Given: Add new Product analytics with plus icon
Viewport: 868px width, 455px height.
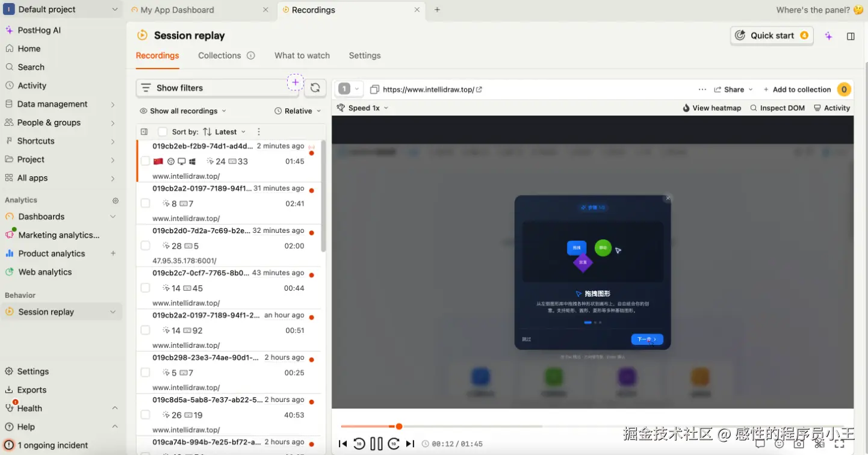Looking at the screenshot, I should (113, 253).
